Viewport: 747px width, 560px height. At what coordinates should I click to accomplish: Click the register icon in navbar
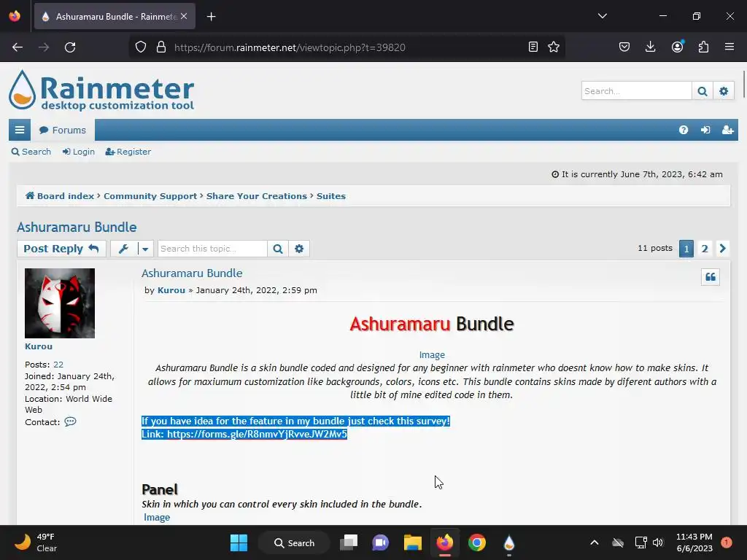(x=727, y=130)
